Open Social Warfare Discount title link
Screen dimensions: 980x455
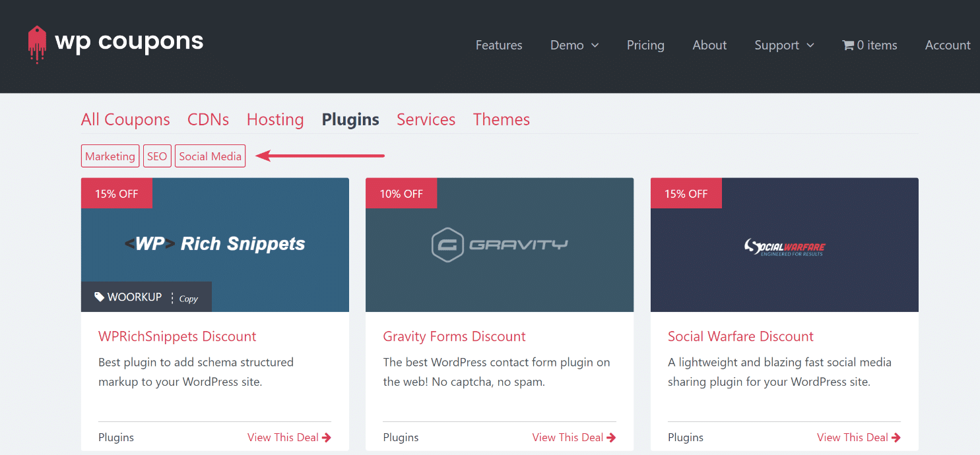740,336
